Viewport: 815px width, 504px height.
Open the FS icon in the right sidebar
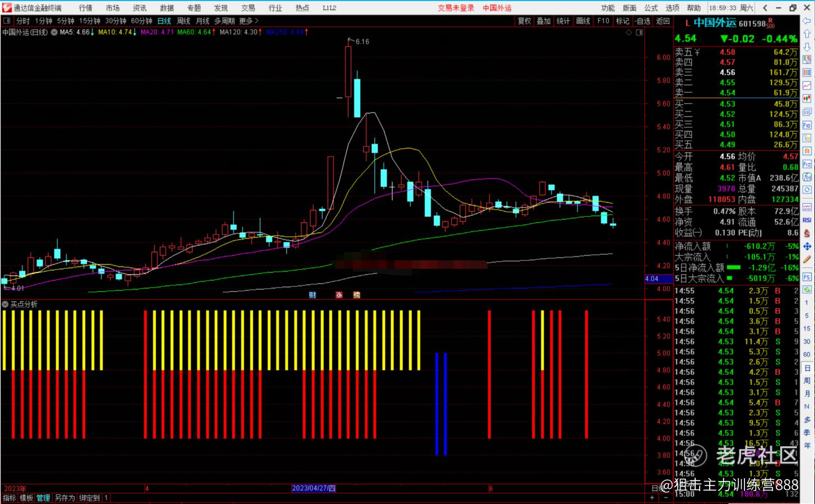point(807,277)
